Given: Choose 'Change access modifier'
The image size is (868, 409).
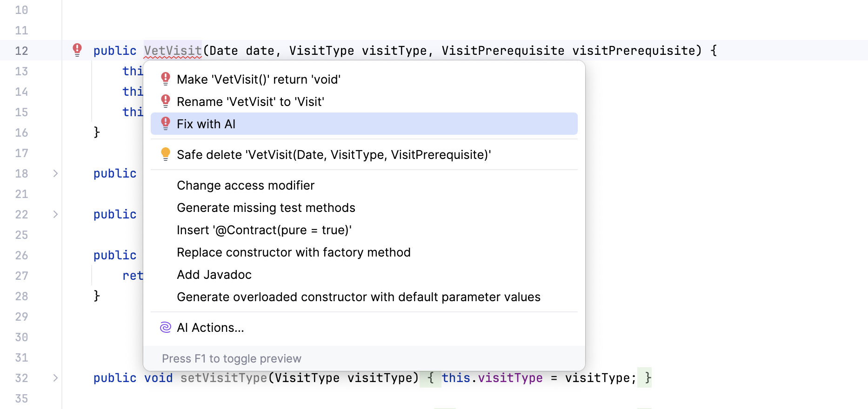Looking at the screenshot, I should (x=245, y=185).
